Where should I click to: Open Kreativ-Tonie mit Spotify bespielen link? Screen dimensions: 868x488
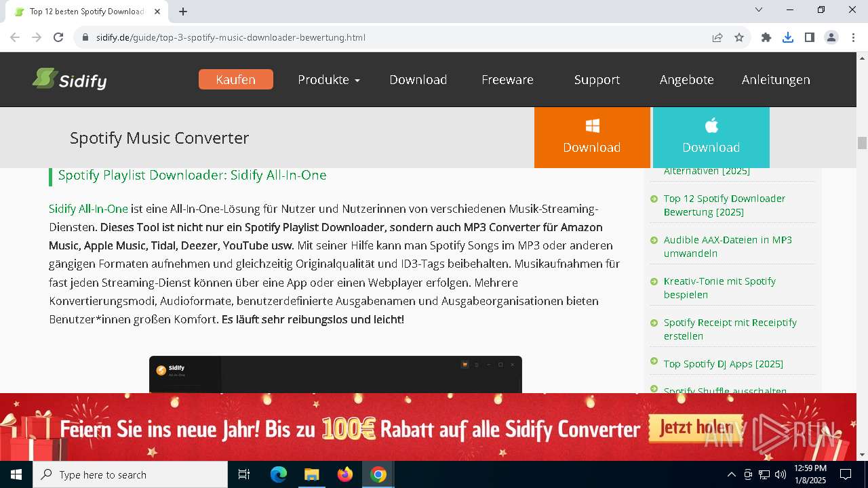tap(719, 288)
